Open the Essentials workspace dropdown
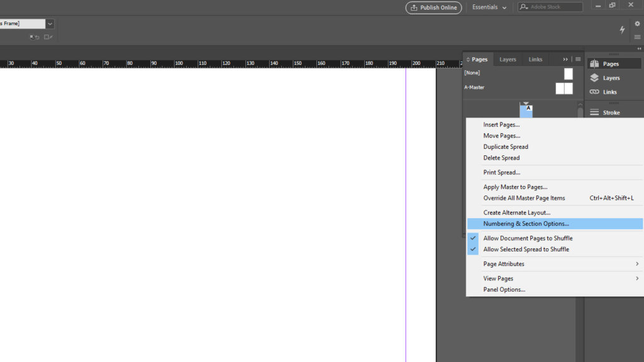The width and height of the screenshot is (644, 362). coord(489,7)
